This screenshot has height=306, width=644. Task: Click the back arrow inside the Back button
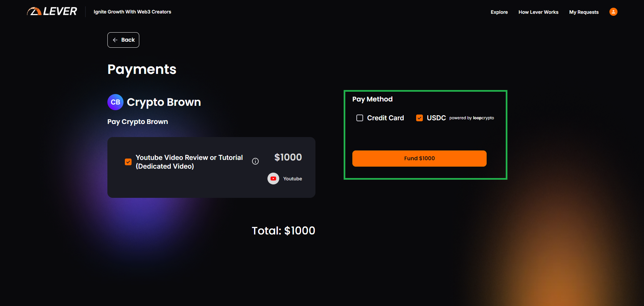pos(115,40)
